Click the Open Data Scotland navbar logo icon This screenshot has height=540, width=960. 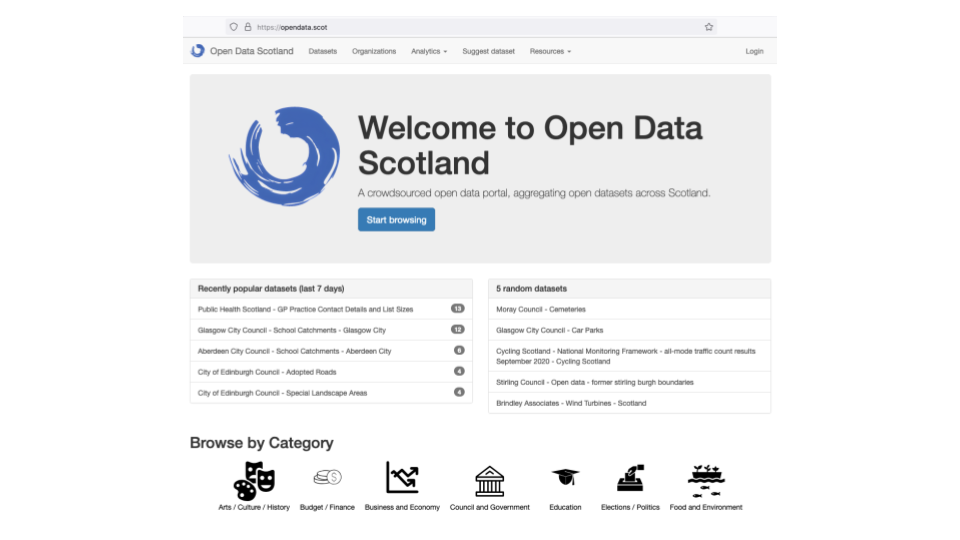[x=197, y=51]
